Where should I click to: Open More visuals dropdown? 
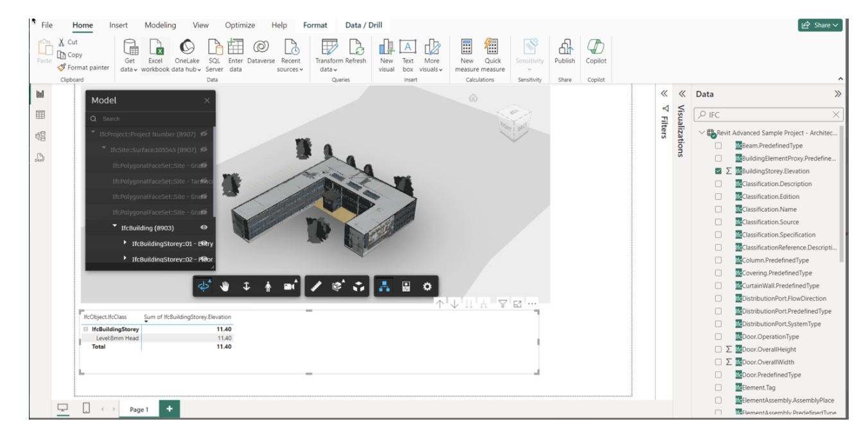click(x=432, y=56)
